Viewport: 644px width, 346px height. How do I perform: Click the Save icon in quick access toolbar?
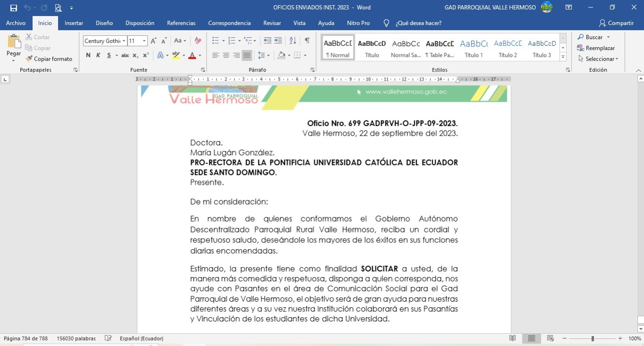tap(14, 8)
